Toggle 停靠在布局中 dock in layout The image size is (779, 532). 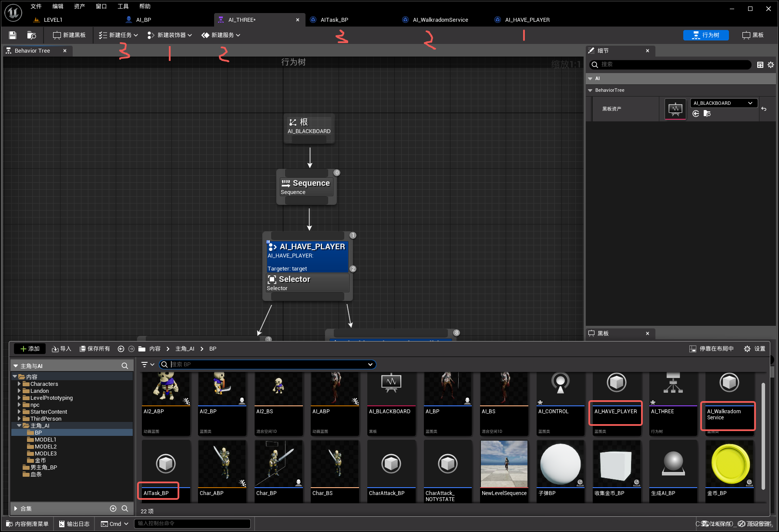pyautogui.click(x=712, y=349)
